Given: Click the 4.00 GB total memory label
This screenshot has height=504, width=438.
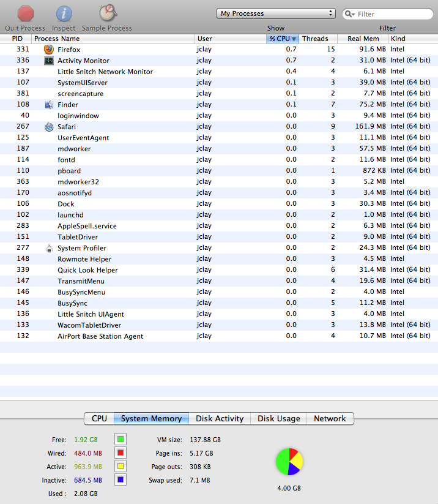Looking at the screenshot, I should click(x=289, y=488).
